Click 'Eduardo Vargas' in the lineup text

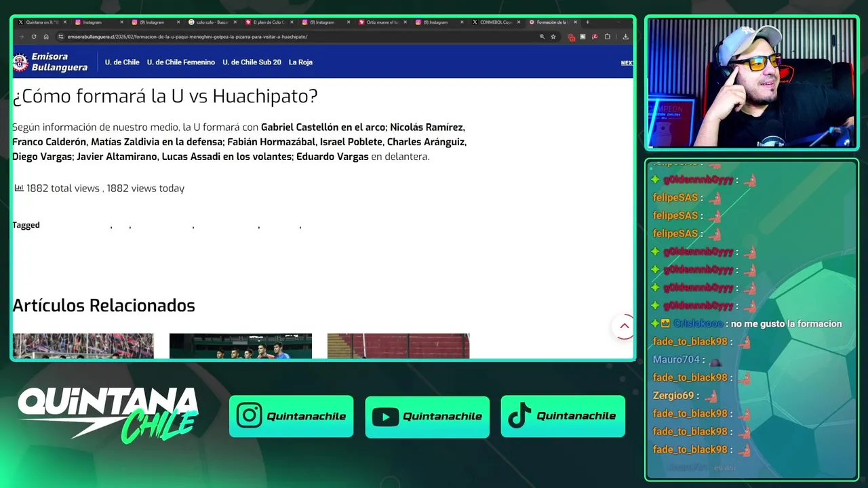click(x=332, y=157)
